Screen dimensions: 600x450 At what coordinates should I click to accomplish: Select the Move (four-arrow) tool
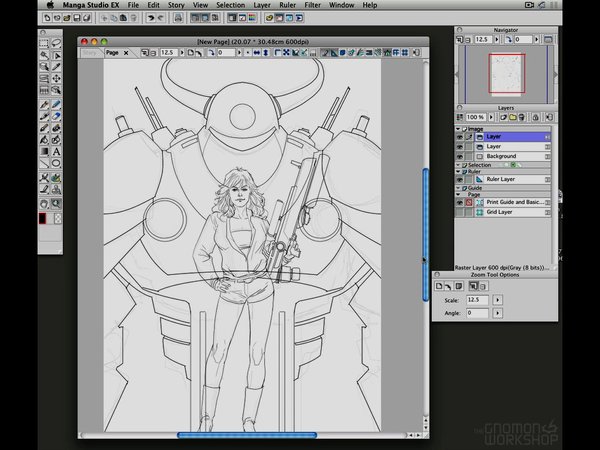[x=56, y=78]
